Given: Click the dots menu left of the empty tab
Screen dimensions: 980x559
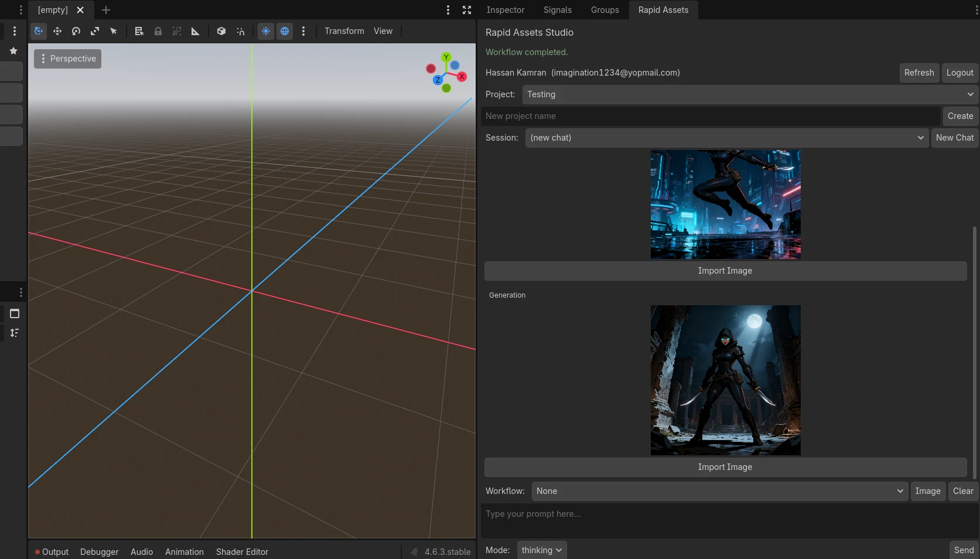Looking at the screenshot, I should [21, 10].
